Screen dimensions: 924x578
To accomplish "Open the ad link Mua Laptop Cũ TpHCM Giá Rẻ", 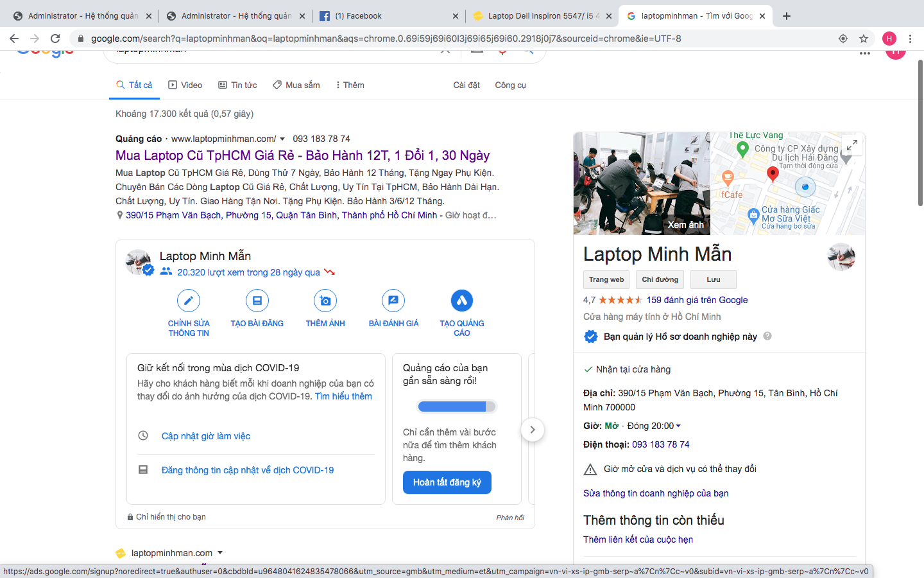I will click(x=302, y=155).
